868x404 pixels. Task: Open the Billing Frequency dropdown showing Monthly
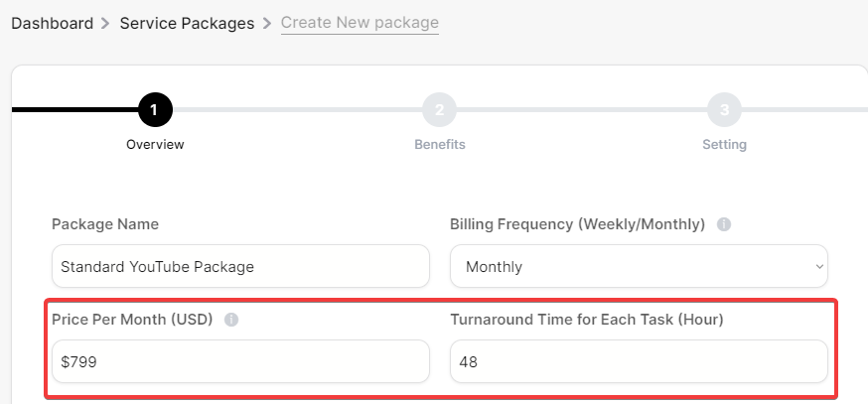(639, 266)
